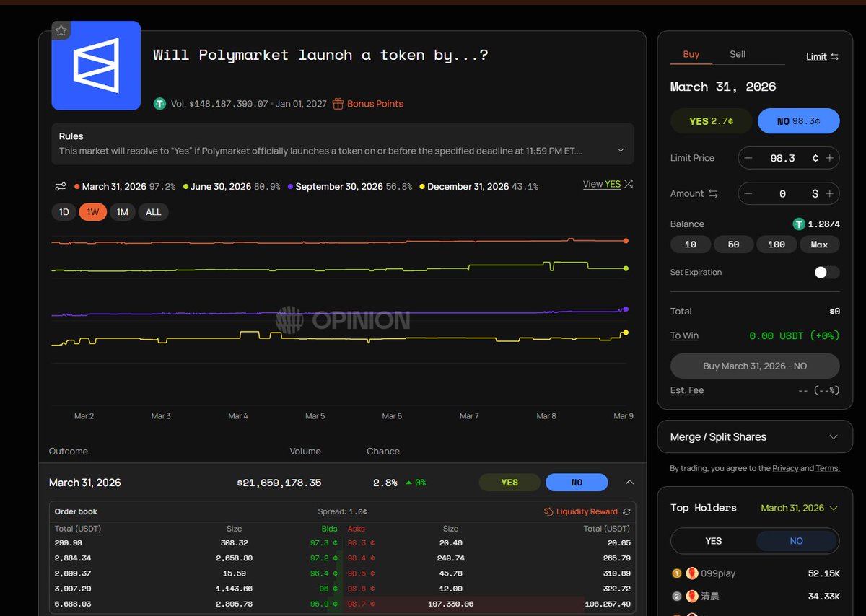
Task: Toggle the Set Expiration switch
Action: click(826, 272)
